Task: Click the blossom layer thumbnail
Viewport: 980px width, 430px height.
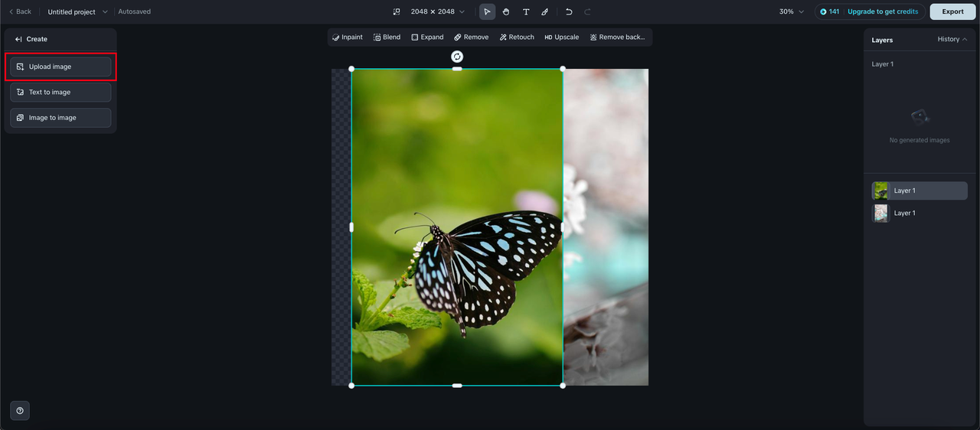Action: pyautogui.click(x=881, y=213)
